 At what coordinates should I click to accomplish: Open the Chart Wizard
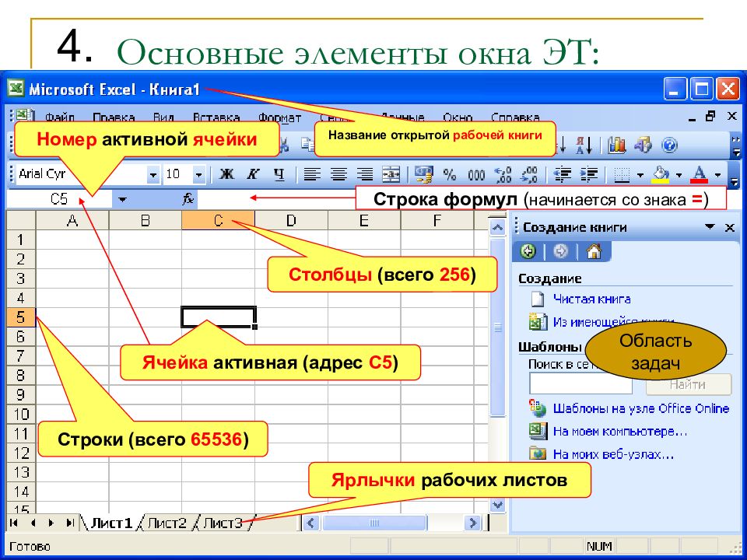click(616, 145)
